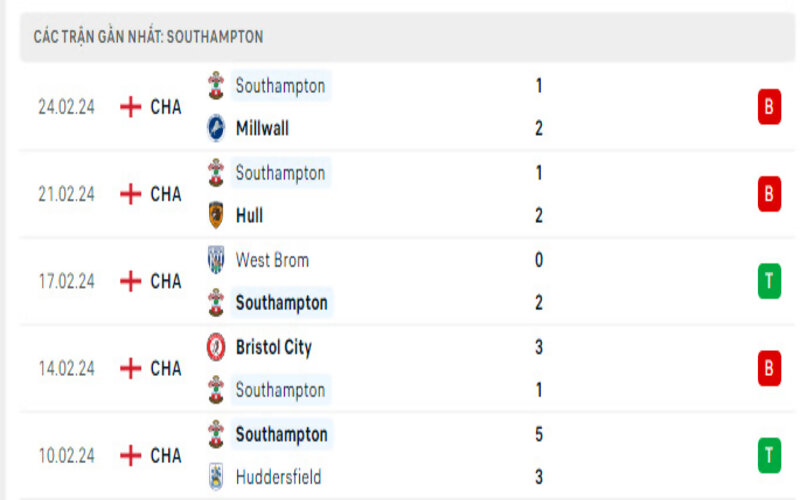Click the West Brom club crest

(x=216, y=260)
